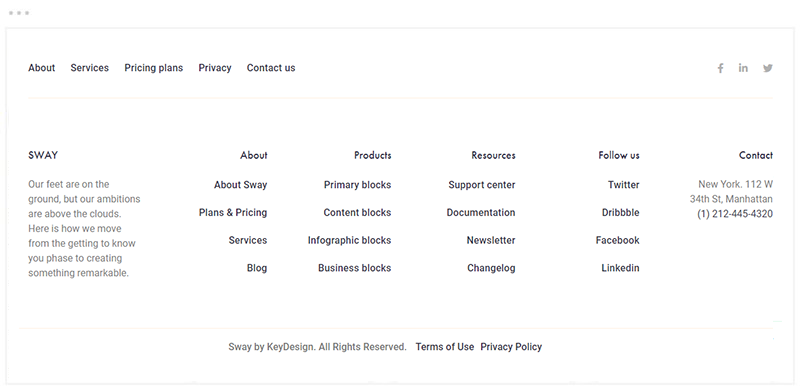
Task: Open the Documentation link
Action: coord(481,212)
